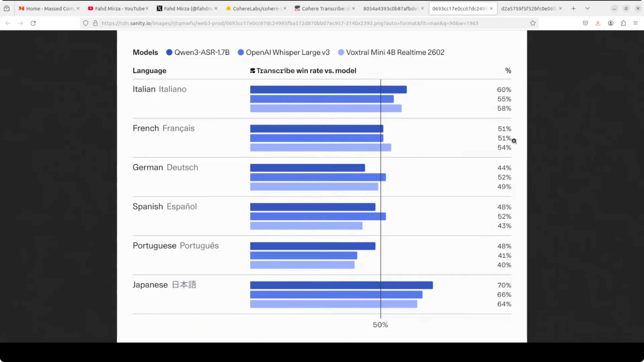Open the Extensions puzzle icon
Viewport: 644px width, 362px height.
(623, 23)
